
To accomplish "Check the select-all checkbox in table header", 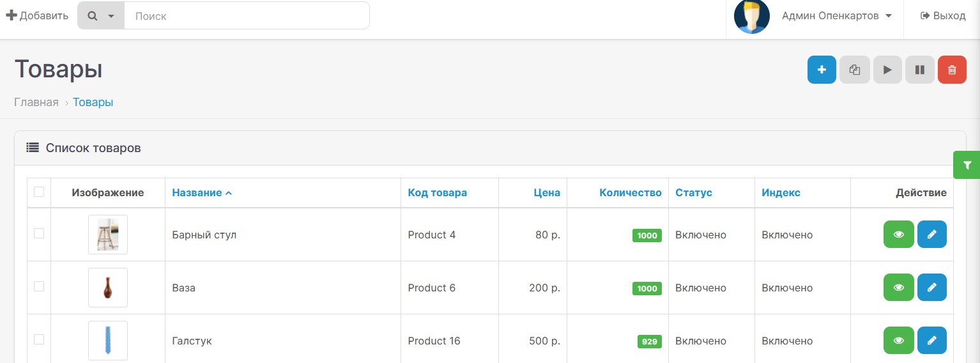I will [39, 192].
